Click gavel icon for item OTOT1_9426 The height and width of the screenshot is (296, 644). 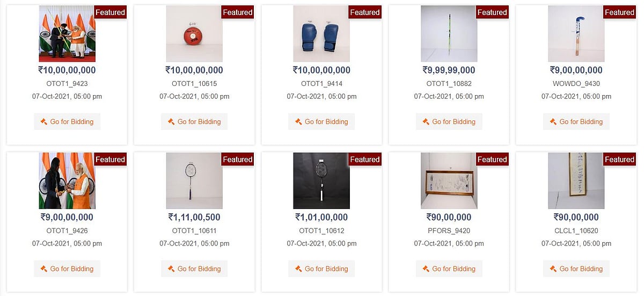43,269
